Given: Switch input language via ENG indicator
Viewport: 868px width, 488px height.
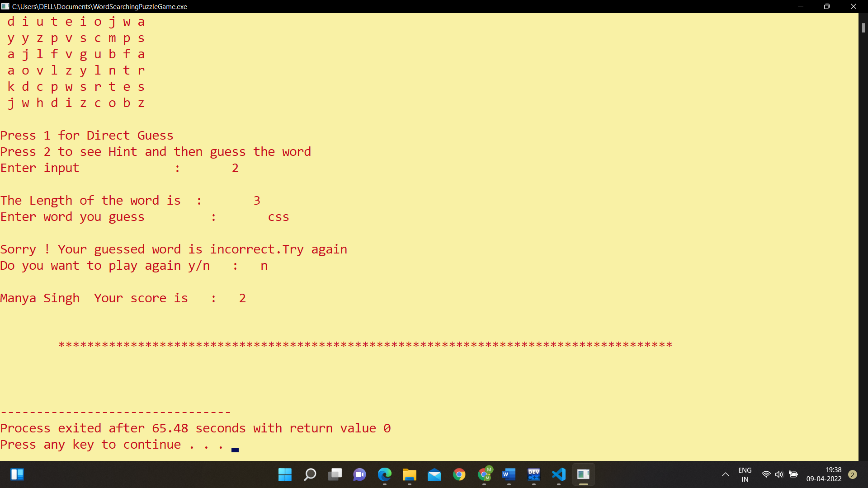Looking at the screenshot, I should (x=745, y=474).
